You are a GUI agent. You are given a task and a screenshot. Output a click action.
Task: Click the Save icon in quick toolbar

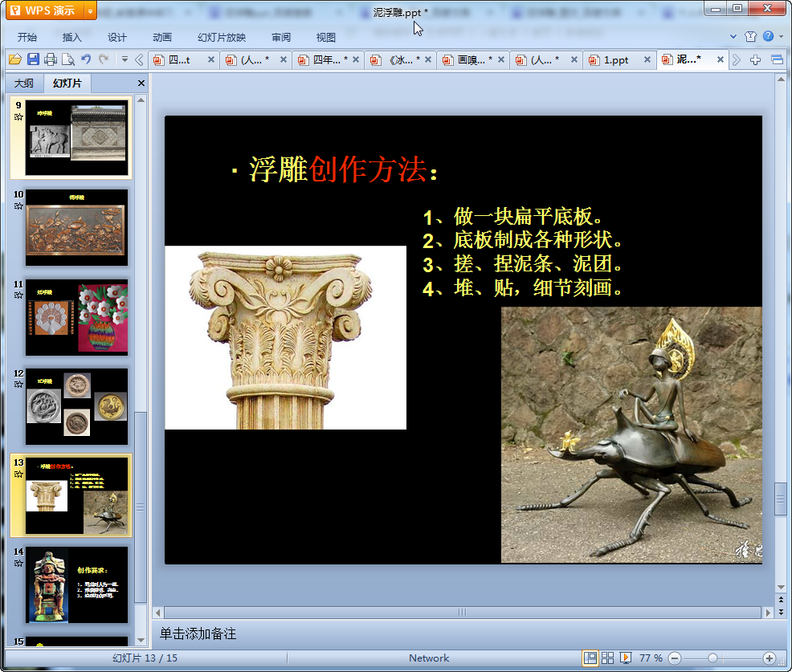point(33,59)
